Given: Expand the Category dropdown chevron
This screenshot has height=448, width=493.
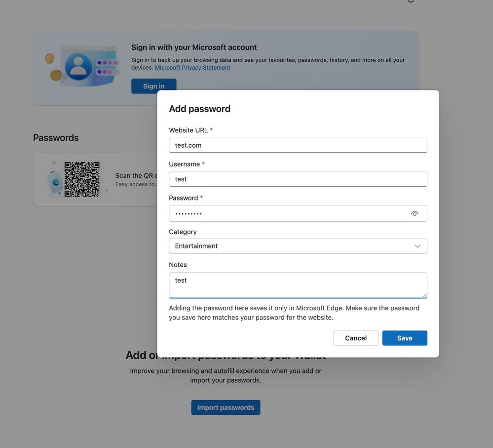Looking at the screenshot, I should coord(417,246).
